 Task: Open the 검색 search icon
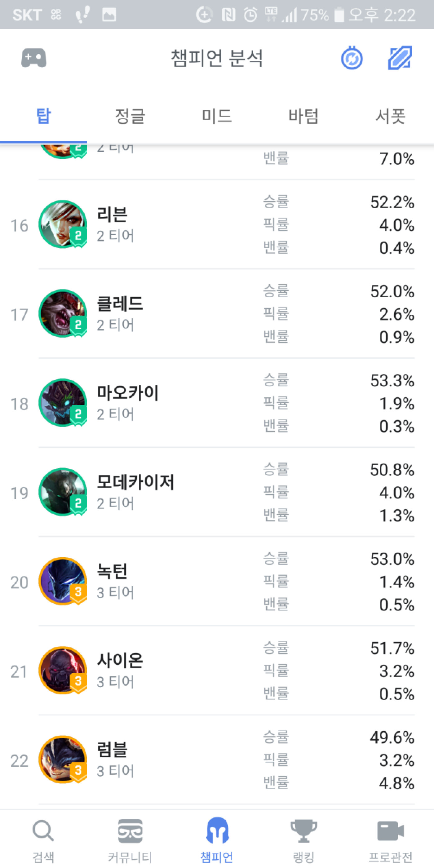43,831
